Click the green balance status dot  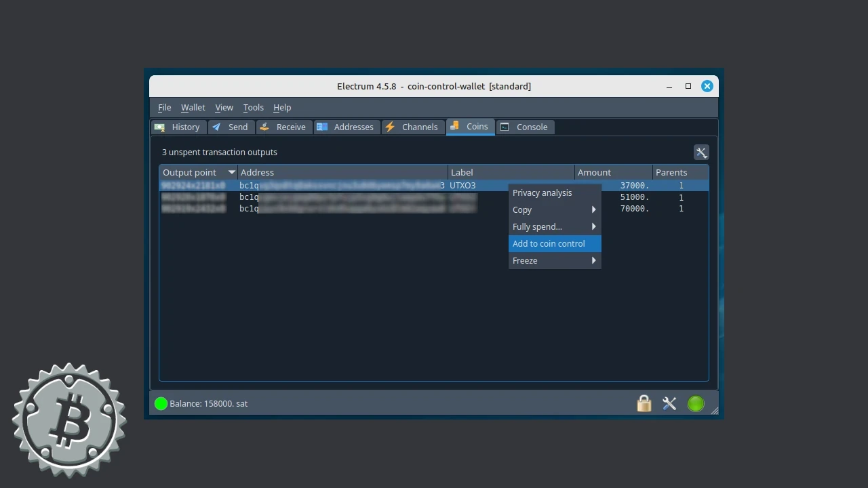[161, 404]
